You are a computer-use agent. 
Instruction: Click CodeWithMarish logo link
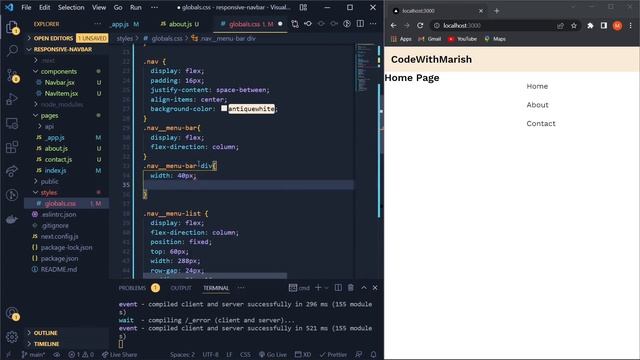point(431,59)
